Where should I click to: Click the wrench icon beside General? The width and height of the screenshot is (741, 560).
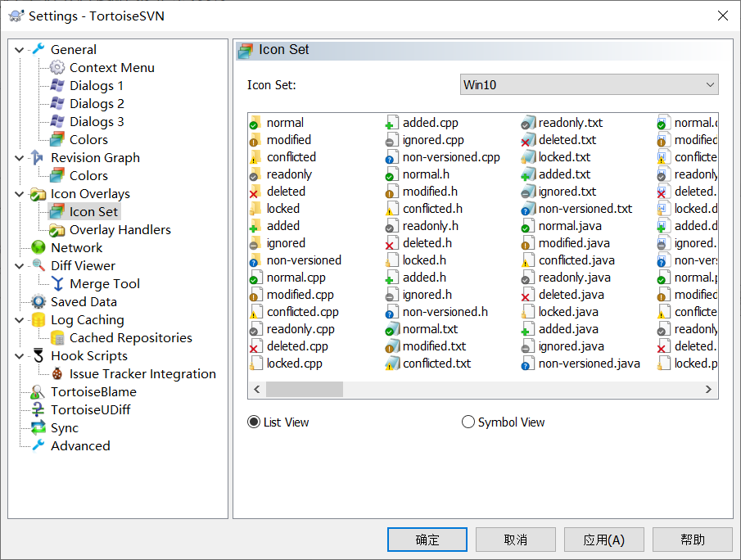(x=38, y=49)
